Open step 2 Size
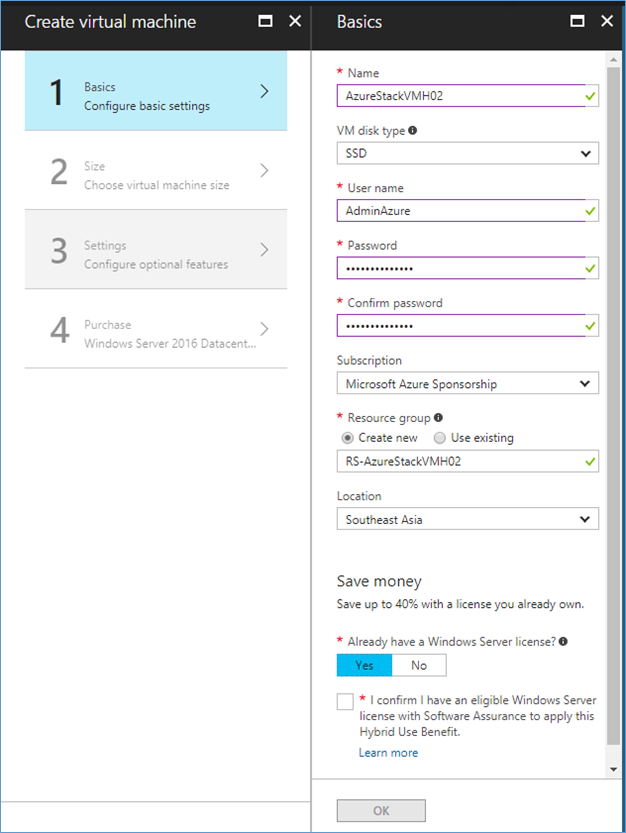 pos(156,171)
